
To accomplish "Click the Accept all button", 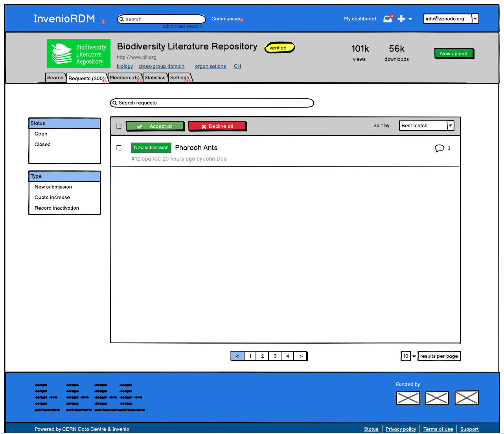I will (x=155, y=126).
